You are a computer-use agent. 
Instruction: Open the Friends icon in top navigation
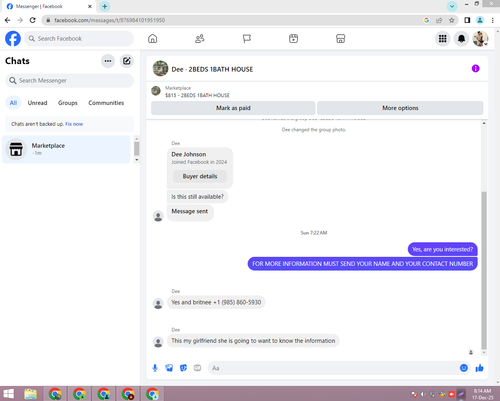200,39
